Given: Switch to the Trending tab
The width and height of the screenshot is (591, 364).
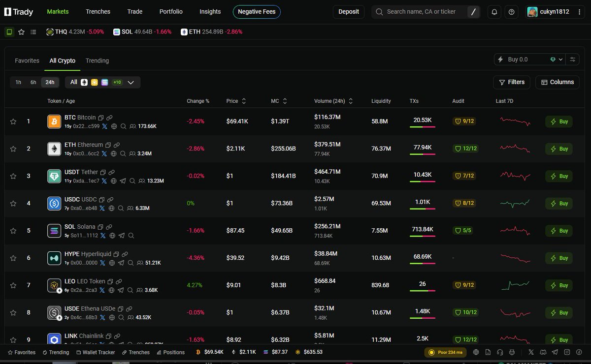Looking at the screenshot, I should coord(97,61).
